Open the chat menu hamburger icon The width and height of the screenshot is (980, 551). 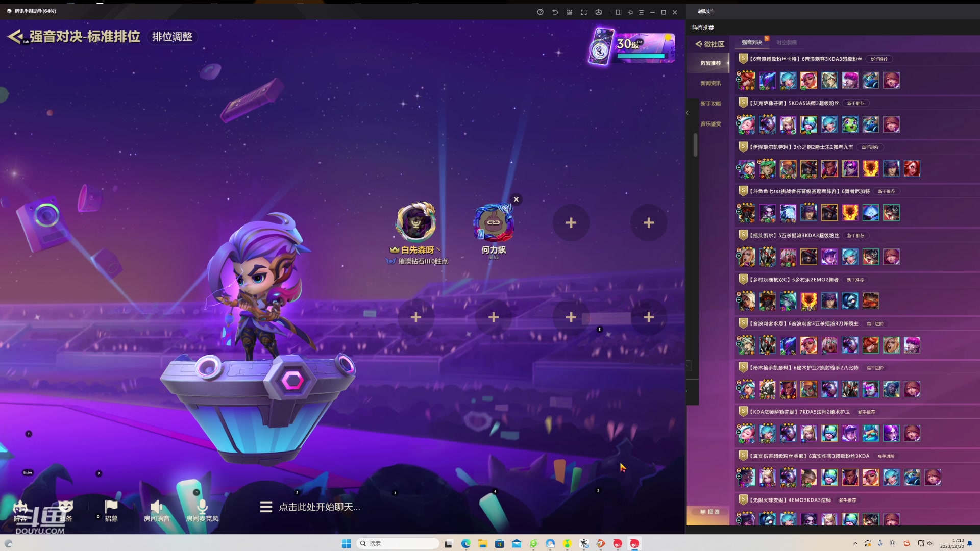pyautogui.click(x=266, y=507)
